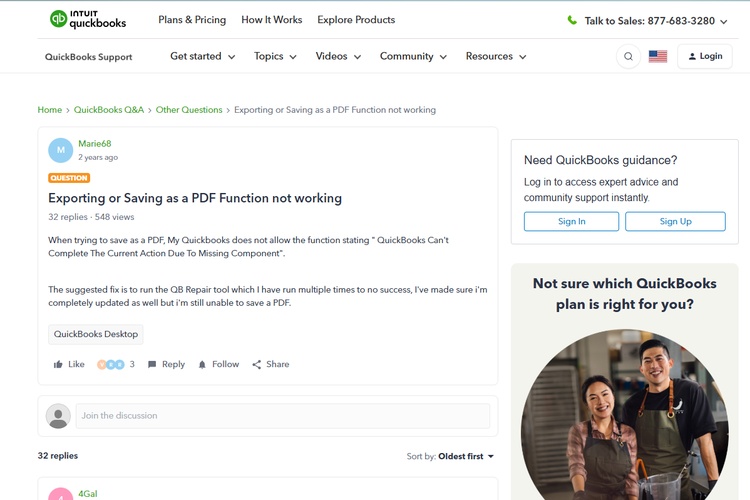Go to Home breadcrumb
The width and height of the screenshot is (750, 500).
coord(50,110)
